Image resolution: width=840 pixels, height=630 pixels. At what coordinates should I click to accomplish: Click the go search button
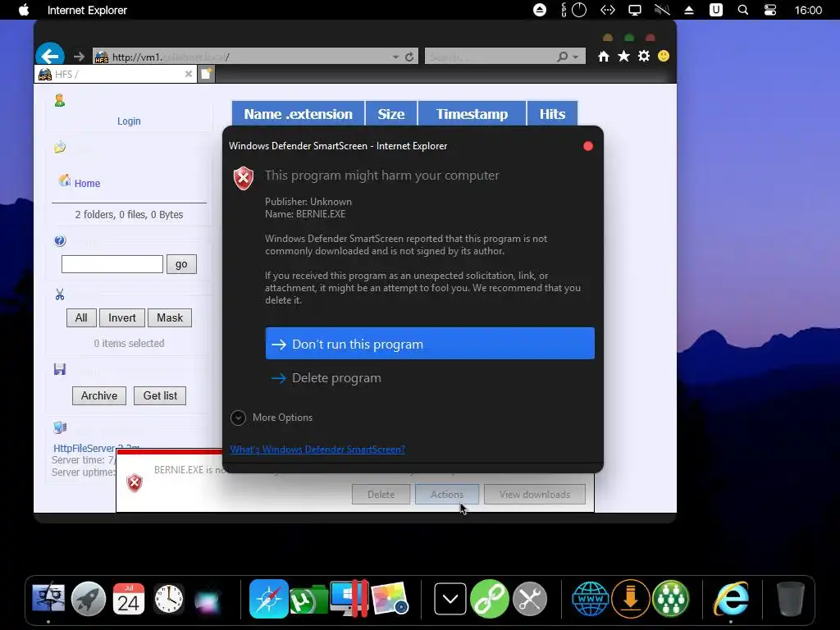point(181,264)
